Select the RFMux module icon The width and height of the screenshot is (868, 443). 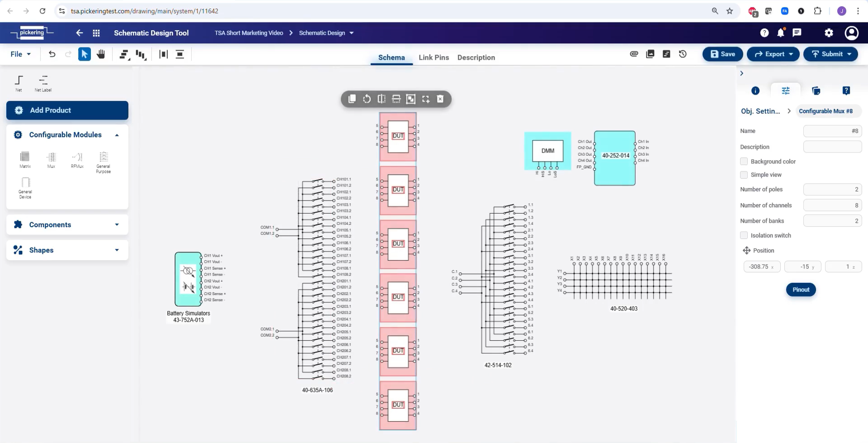pyautogui.click(x=77, y=157)
